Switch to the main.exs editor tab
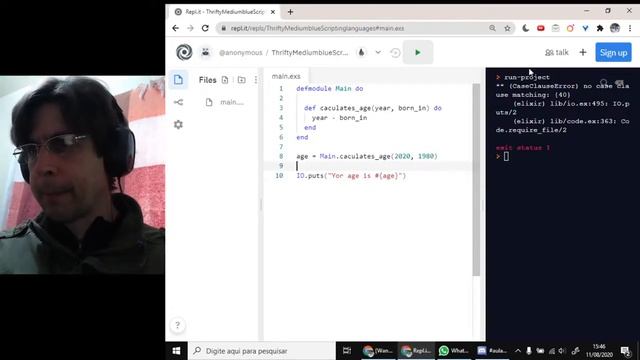This screenshot has height=360, width=640. tap(286, 76)
